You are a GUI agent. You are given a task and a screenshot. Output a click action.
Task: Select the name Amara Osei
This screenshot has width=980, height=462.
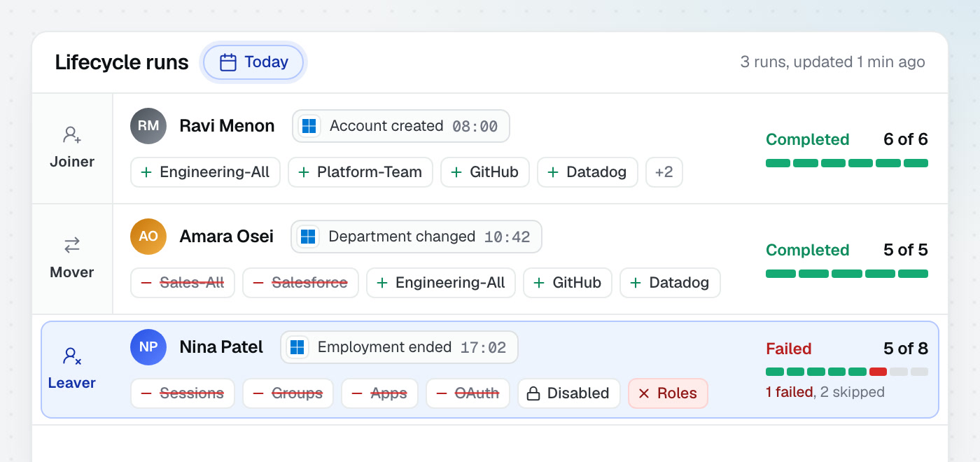click(x=226, y=237)
